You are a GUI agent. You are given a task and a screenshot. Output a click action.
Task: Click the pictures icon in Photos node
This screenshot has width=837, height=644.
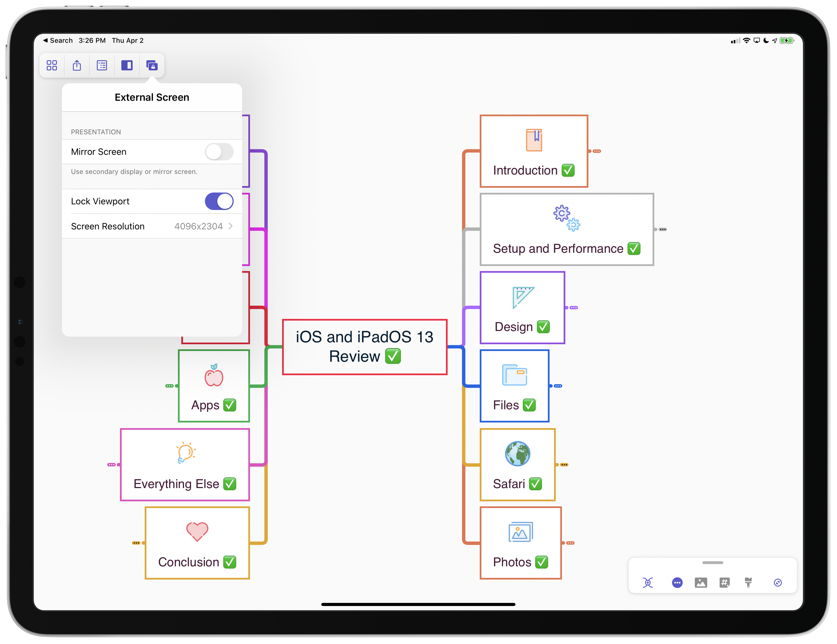[521, 532]
